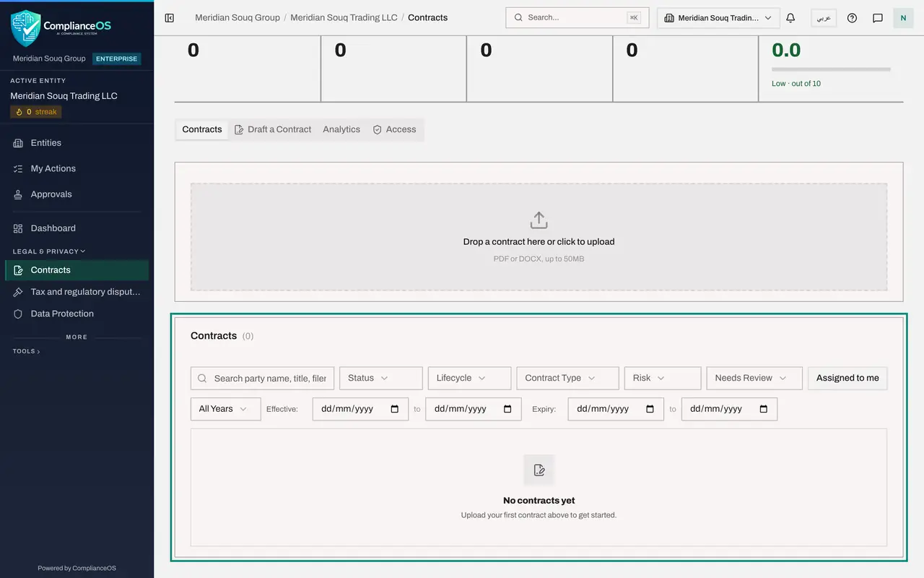Open Needs Review dropdown
Image resolution: width=924 pixels, height=578 pixels.
click(754, 378)
